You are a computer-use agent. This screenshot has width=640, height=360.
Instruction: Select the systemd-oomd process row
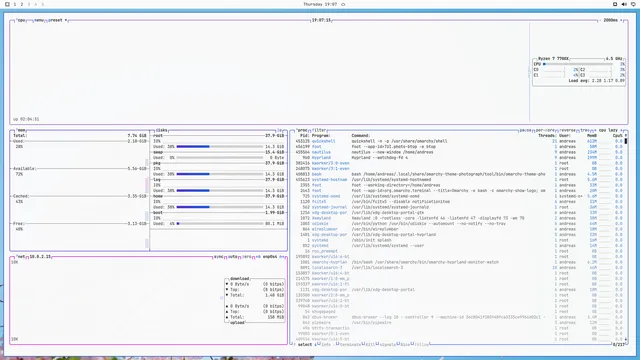pyautogui.click(x=459, y=196)
